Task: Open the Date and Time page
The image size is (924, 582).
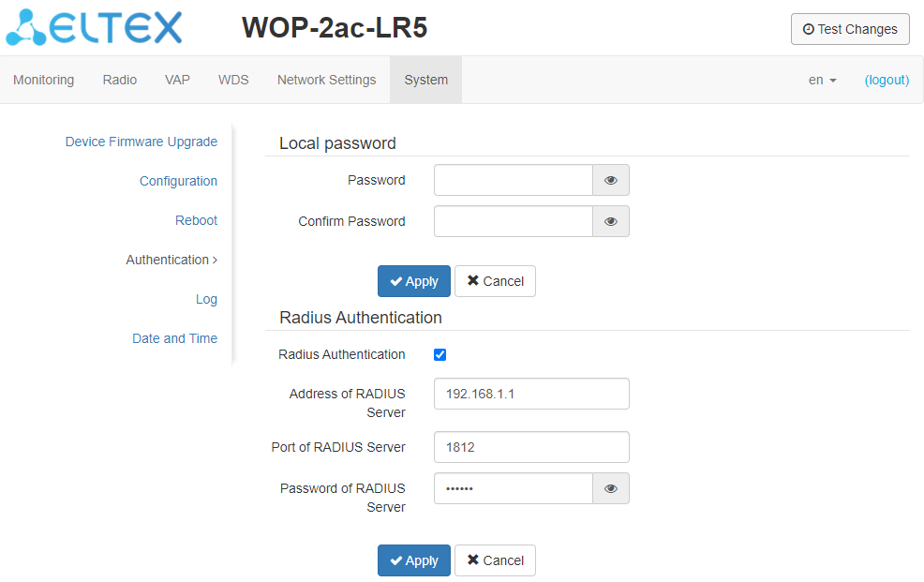Action: [x=174, y=338]
